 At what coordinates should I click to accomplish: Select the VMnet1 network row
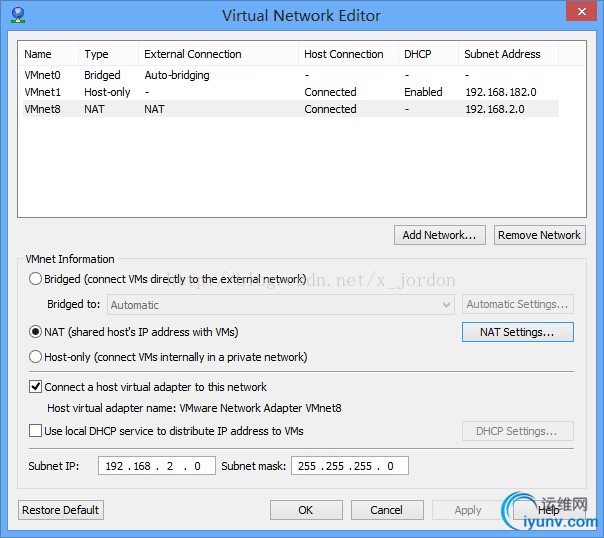[291, 92]
